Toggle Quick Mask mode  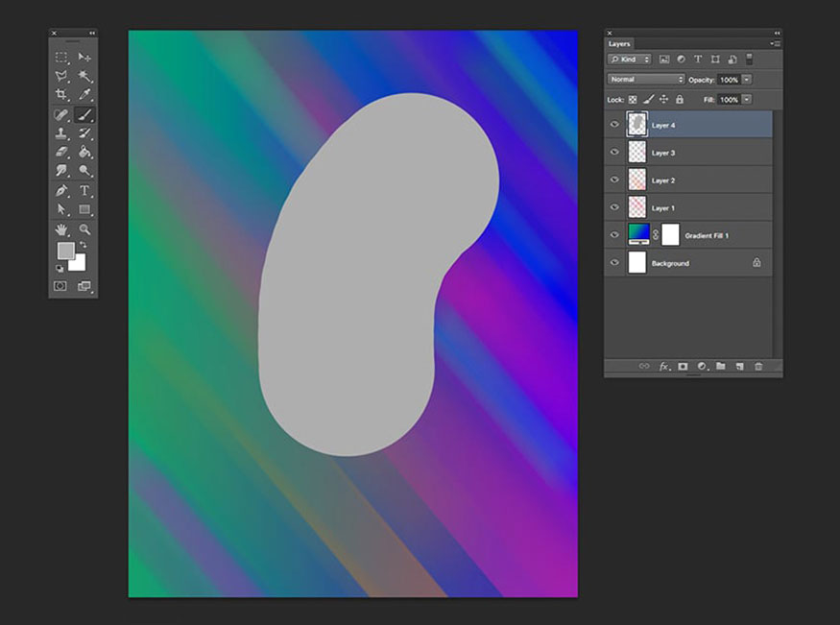point(60,286)
